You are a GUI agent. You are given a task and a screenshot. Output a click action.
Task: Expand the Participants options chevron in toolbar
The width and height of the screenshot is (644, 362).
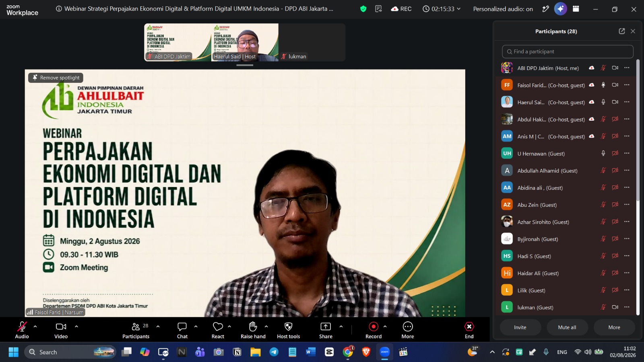(x=158, y=326)
